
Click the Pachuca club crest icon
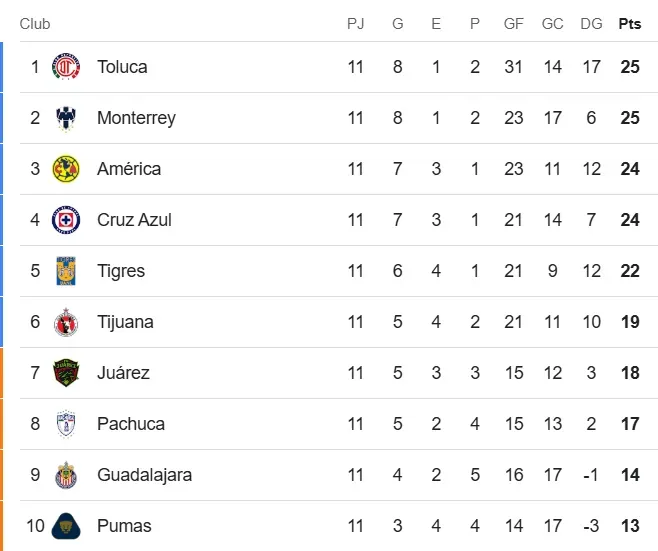coord(66,424)
